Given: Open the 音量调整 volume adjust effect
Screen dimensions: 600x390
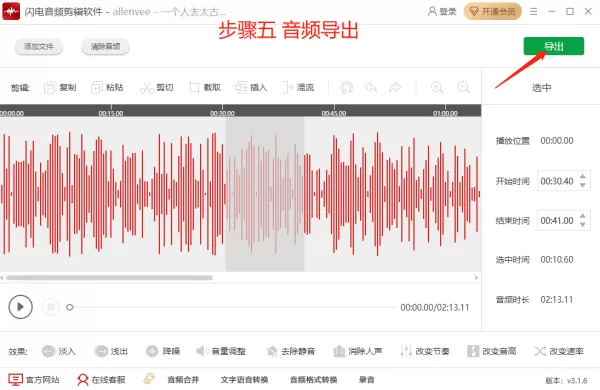Looking at the screenshot, I should [x=221, y=351].
